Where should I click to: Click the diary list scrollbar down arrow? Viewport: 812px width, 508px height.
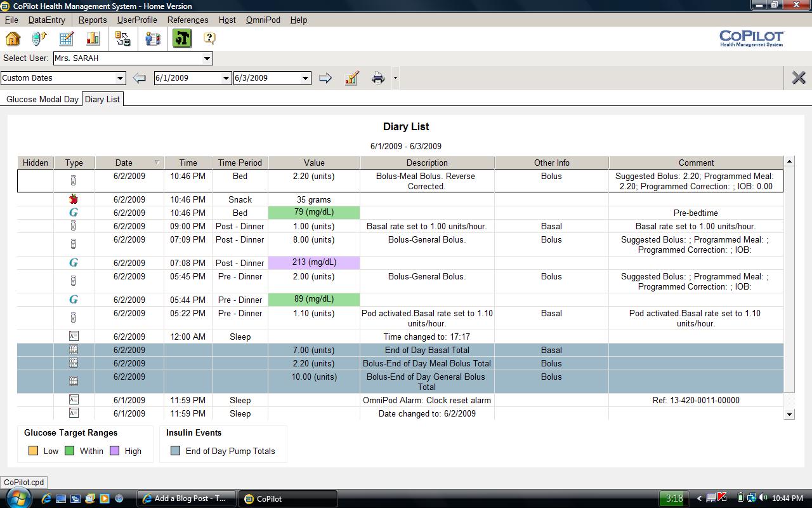point(789,414)
